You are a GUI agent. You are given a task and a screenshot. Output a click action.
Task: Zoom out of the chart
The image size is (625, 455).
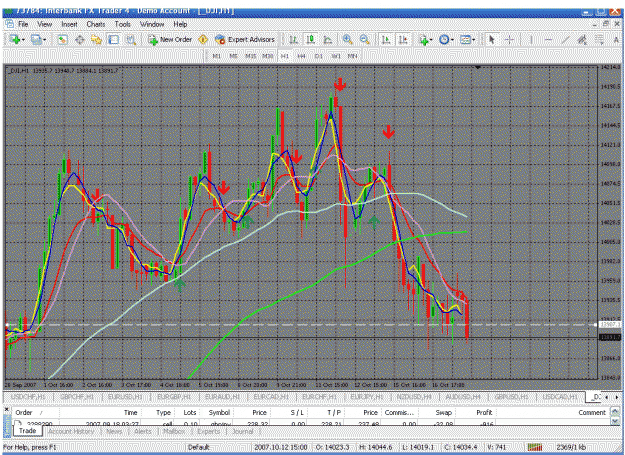pyautogui.click(x=364, y=39)
